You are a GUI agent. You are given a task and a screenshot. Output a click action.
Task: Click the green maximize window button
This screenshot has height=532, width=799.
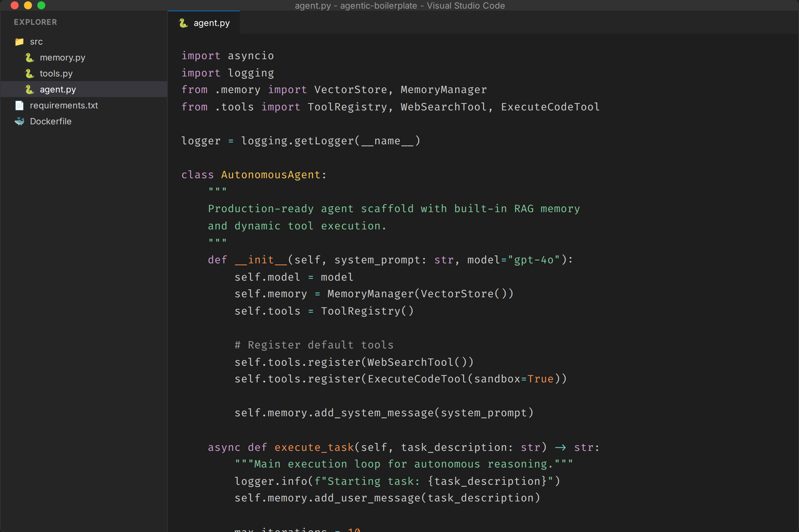(41, 6)
